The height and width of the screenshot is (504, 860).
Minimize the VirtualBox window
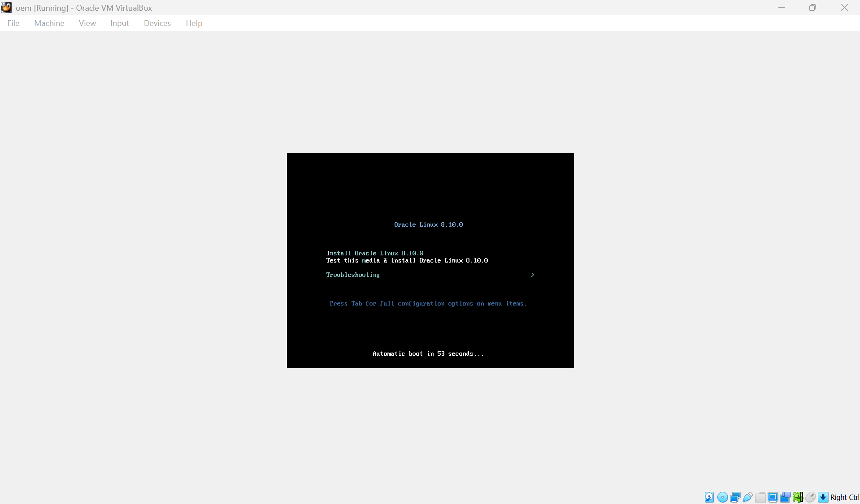782,8
